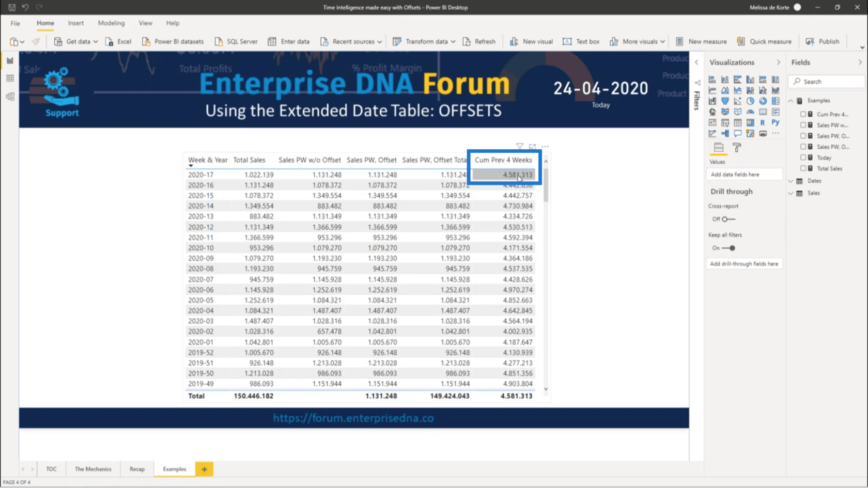Collapse the Visualizations pane
868x488 pixels.
(779, 62)
